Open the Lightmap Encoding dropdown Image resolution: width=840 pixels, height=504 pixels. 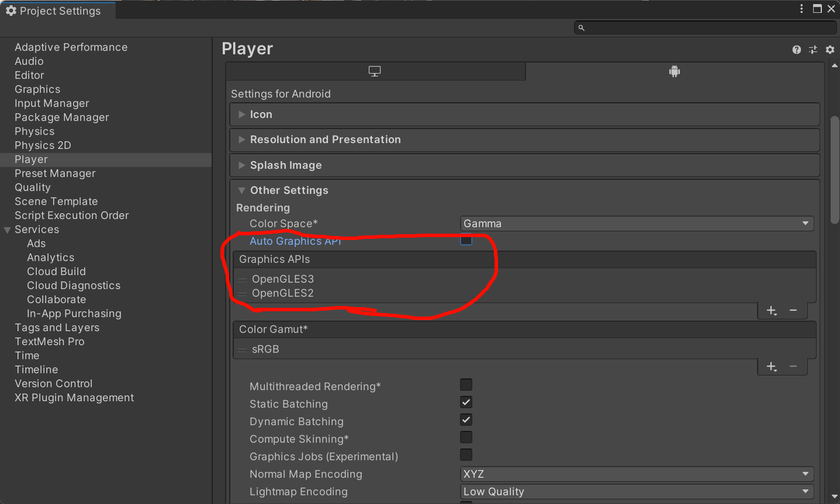point(637,492)
